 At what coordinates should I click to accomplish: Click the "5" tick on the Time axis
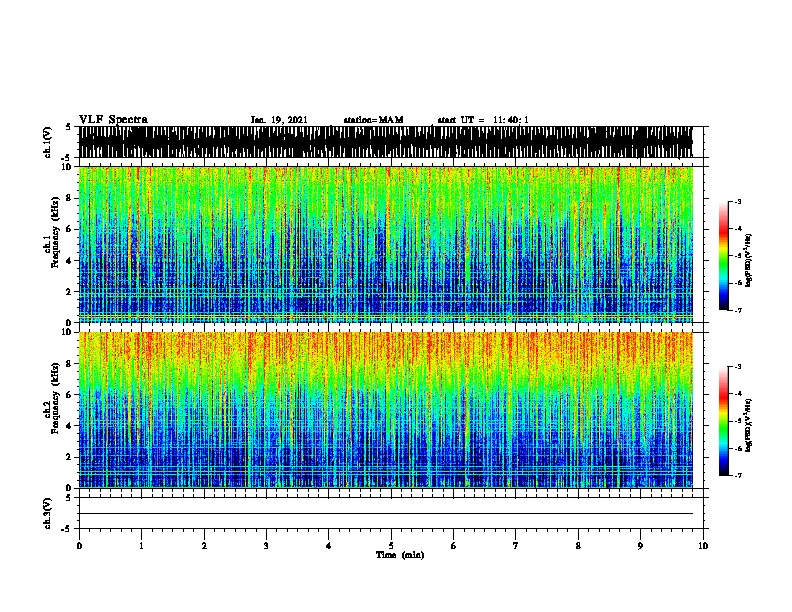pos(391,546)
